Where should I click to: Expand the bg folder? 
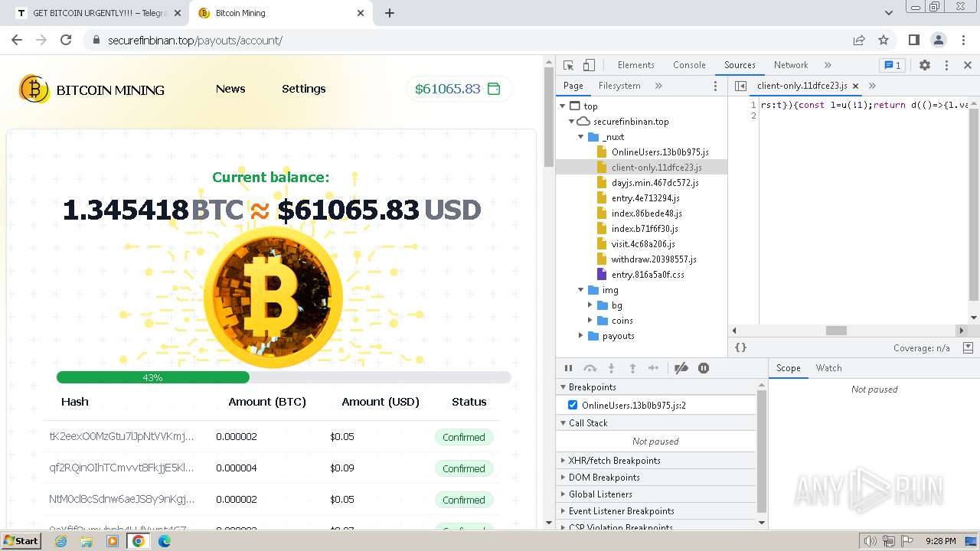[590, 305]
